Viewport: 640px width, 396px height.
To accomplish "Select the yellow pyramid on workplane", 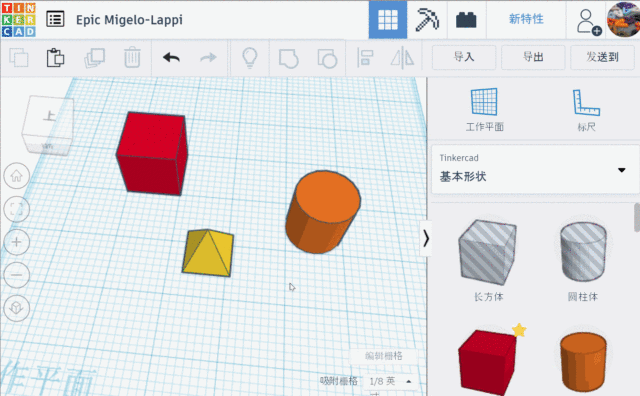I will pyautogui.click(x=208, y=253).
